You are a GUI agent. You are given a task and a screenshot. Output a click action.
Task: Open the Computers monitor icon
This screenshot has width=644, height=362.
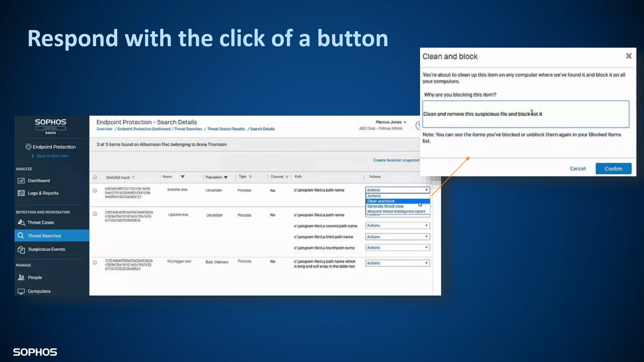(x=21, y=291)
